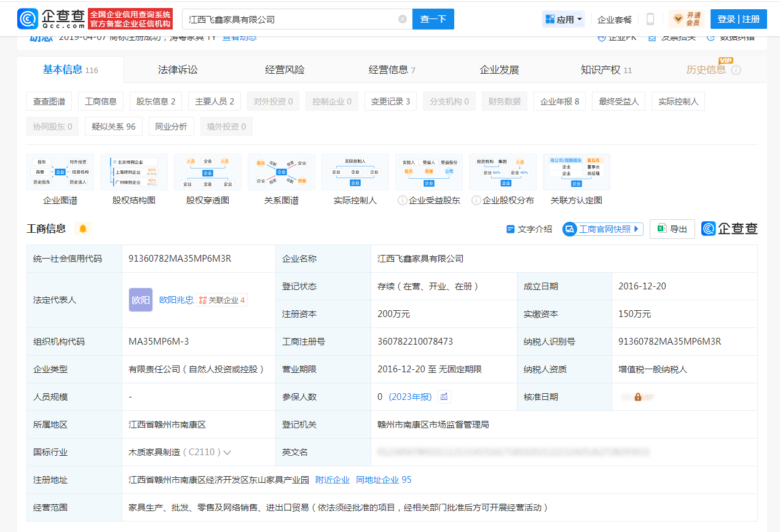
Task: Click the 文字介绍 link
Action: [529, 229]
